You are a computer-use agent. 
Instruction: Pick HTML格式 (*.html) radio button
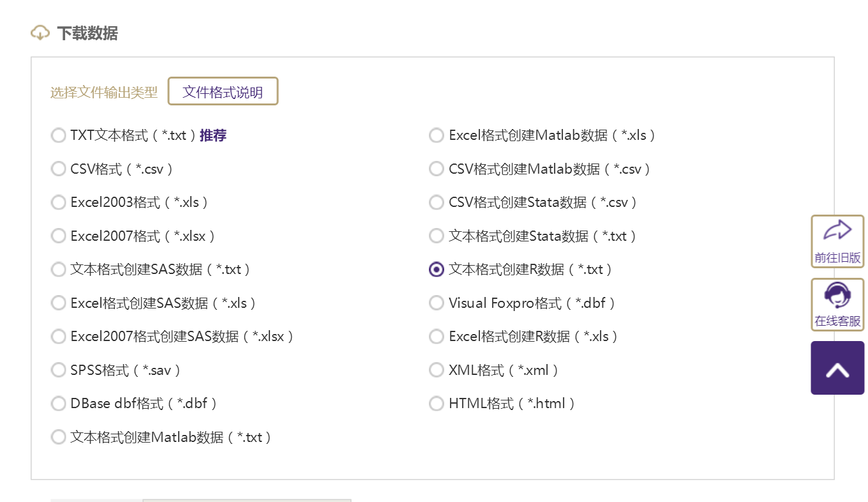point(436,404)
